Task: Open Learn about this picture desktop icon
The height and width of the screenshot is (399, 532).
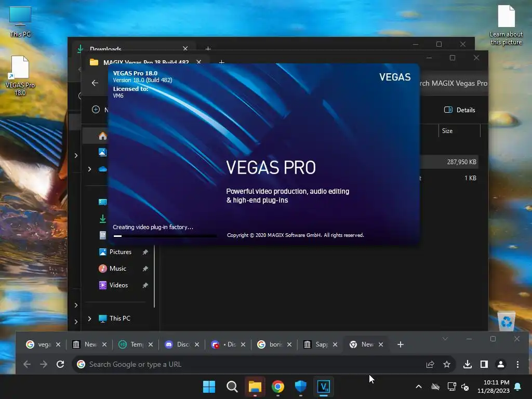Action: [x=506, y=24]
